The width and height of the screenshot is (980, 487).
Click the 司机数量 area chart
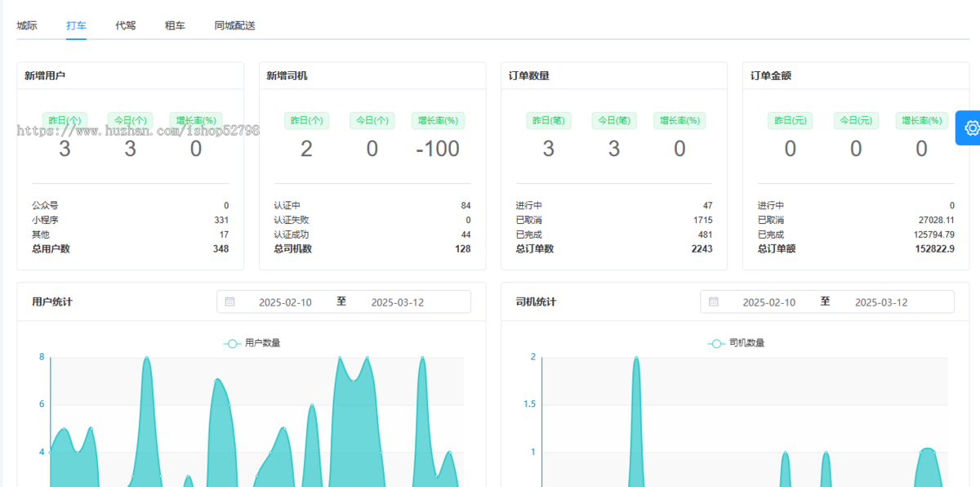(x=745, y=422)
